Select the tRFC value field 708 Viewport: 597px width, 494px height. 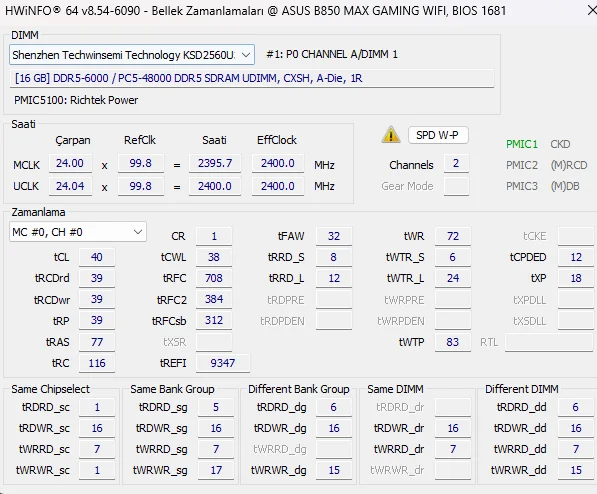pos(214,278)
